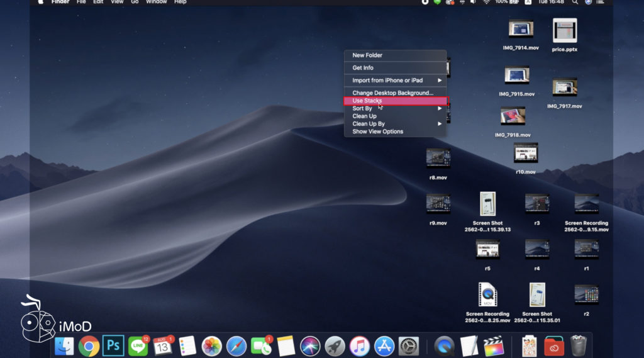644x358 pixels.
Task: Open the red Creative Cloud folder in the dock
Action: point(554,347)
